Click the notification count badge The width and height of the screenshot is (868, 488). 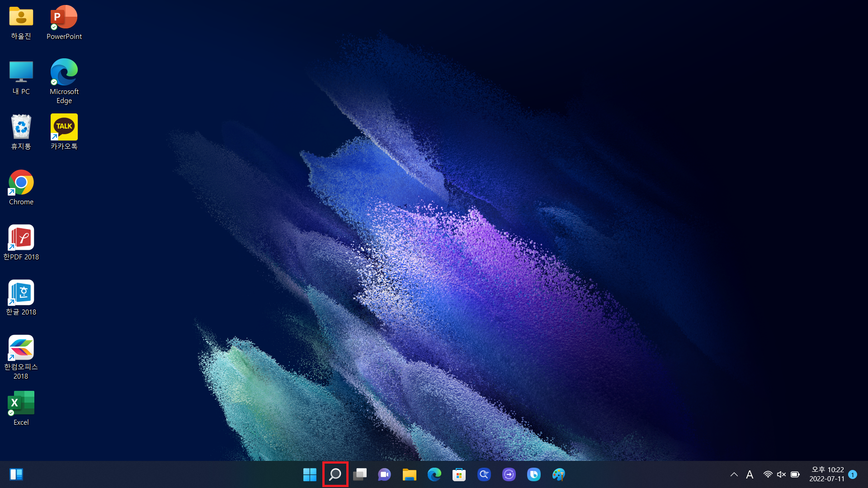pyautogui.click(x=853, y=474)
